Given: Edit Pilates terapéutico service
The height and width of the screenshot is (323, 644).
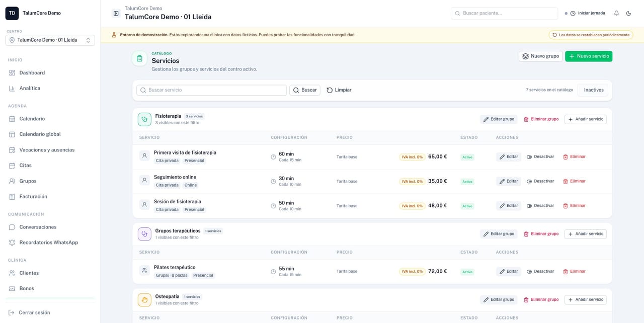Looking at the screenshot, I should (509, 272).
